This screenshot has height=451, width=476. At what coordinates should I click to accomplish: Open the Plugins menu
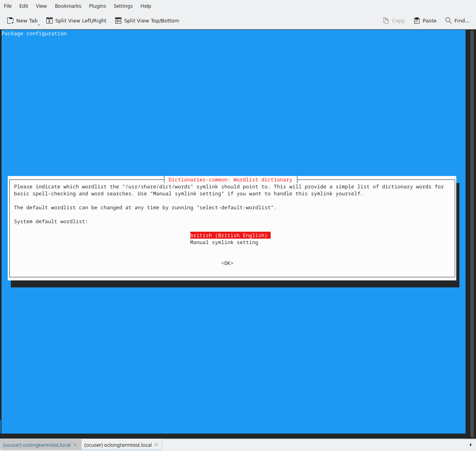click(97, 6)
